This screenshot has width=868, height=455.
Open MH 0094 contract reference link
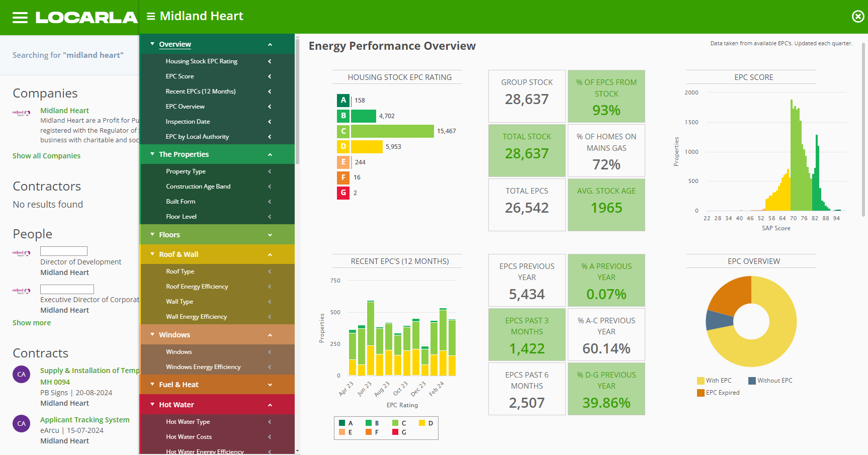click(x=55, y=382)
